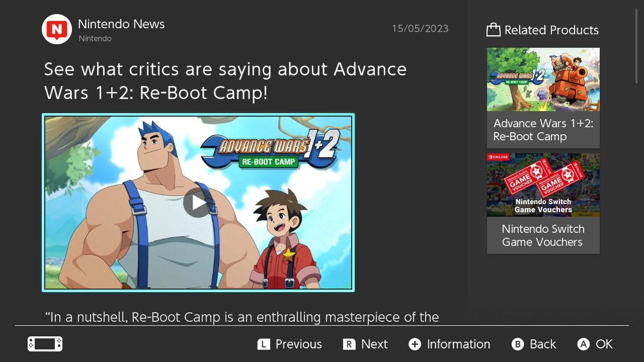This screenshot has width=644, height=362.
Task: Click the Nintendo publisher label
Action: click(x=95, y=39)
